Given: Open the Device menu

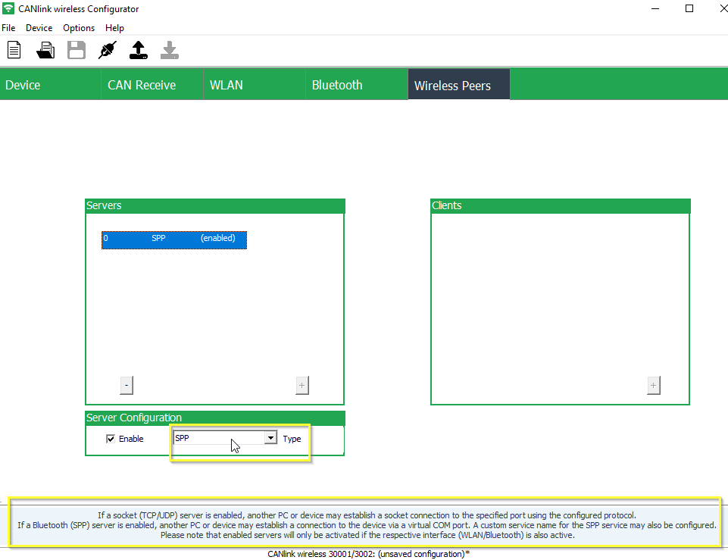Looking at the screenshot, I should [39, 27].
